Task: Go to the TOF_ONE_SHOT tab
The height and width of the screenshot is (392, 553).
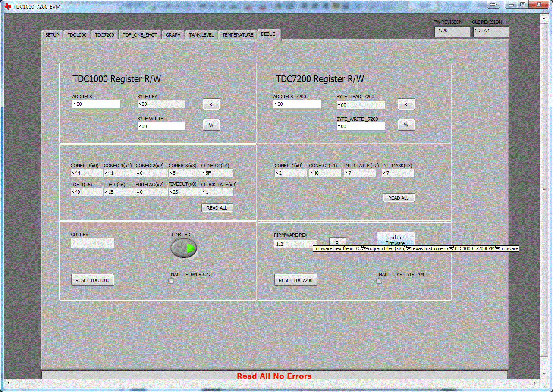Action: (x=140, y=35)
